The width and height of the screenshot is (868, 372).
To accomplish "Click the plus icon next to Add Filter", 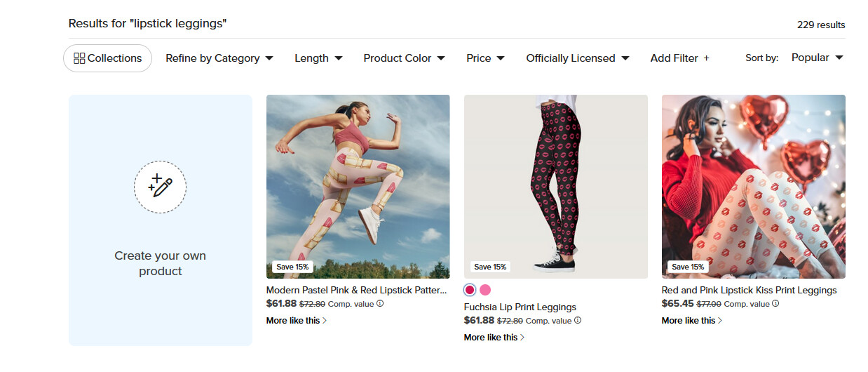I will click(x=706, y=58).
